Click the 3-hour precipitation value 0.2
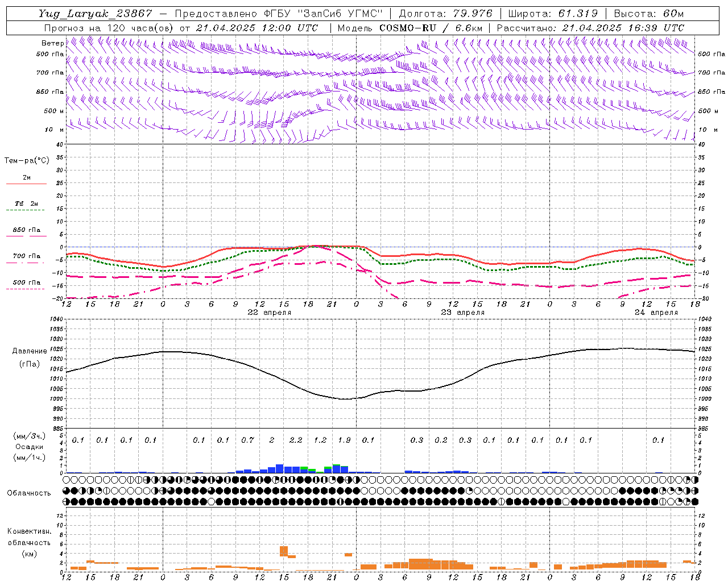The width and height of the screenshot is (728, 582). pyautogui.click(x=441, y=440)
